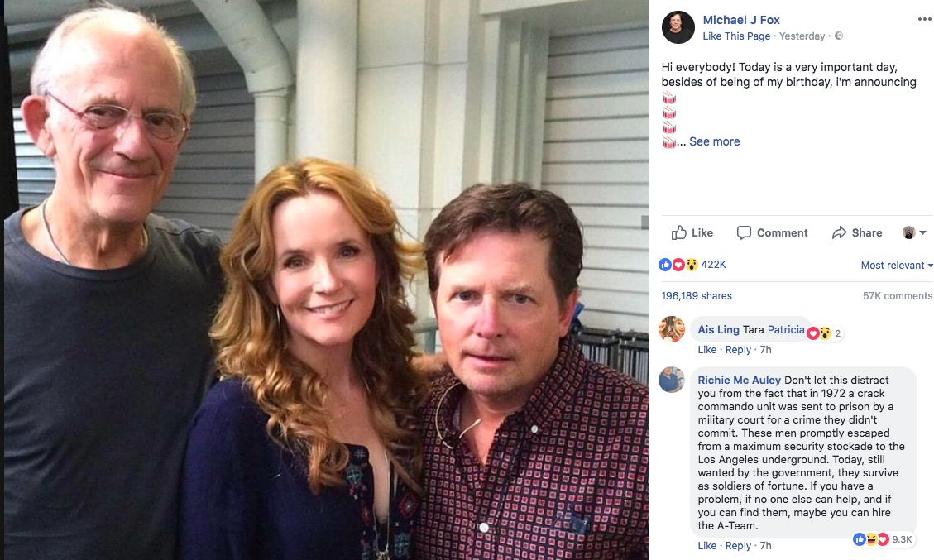Screen dimensions: 934x560
Task: Expand post text with See more
Action: click(x=715, y=141)
